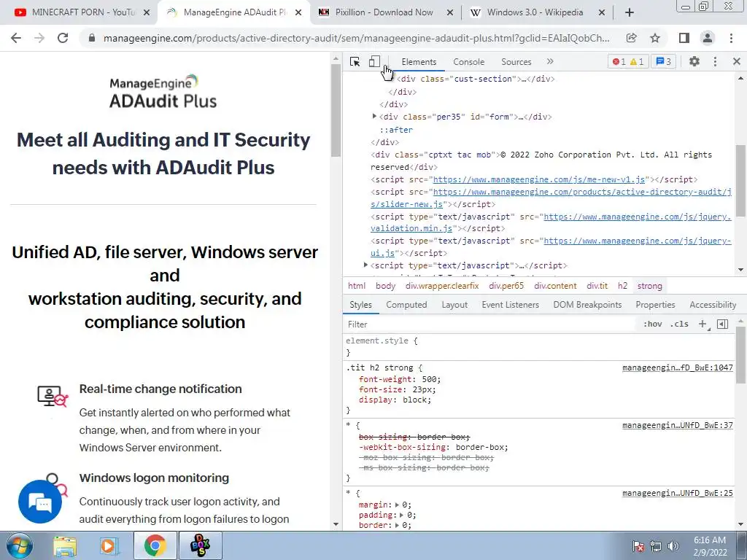This screenshot has width=747, height=560.
Task: Show more DevTools tabs chevron
Action: [x=550, y=61]
